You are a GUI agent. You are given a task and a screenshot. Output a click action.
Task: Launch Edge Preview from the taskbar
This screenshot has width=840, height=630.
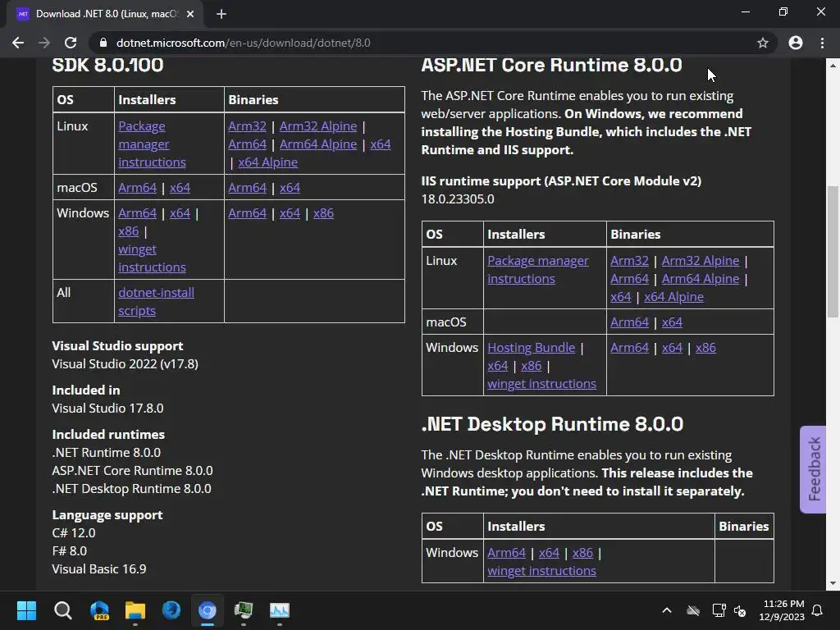99,610
